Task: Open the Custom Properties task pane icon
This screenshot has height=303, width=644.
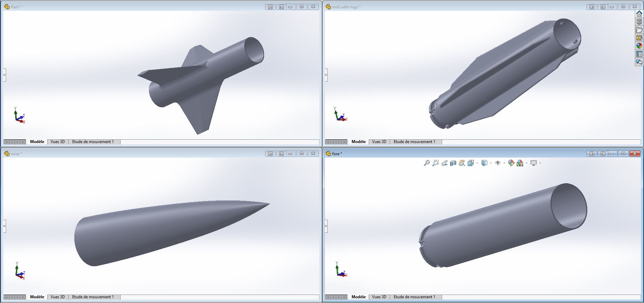Action: point(639,54)
